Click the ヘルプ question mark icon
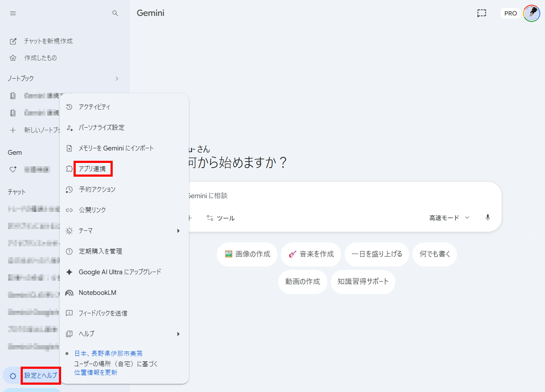This screenshot has height=392, width=545. [x=69, y=334]
